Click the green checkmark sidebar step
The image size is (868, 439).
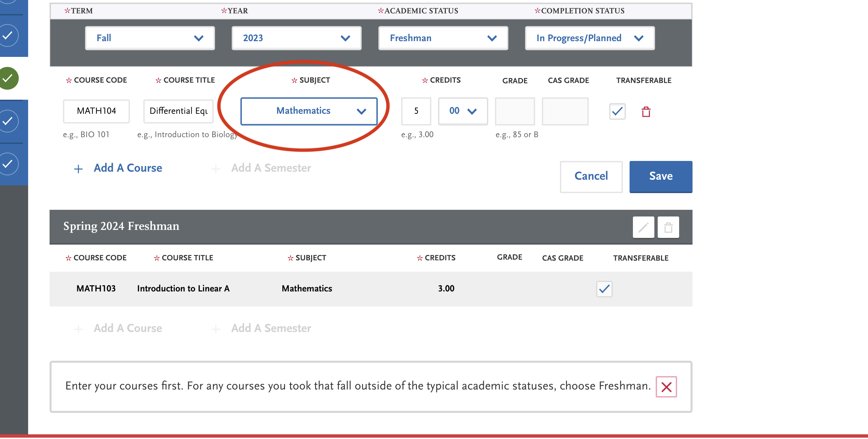(x=8, y=78)
